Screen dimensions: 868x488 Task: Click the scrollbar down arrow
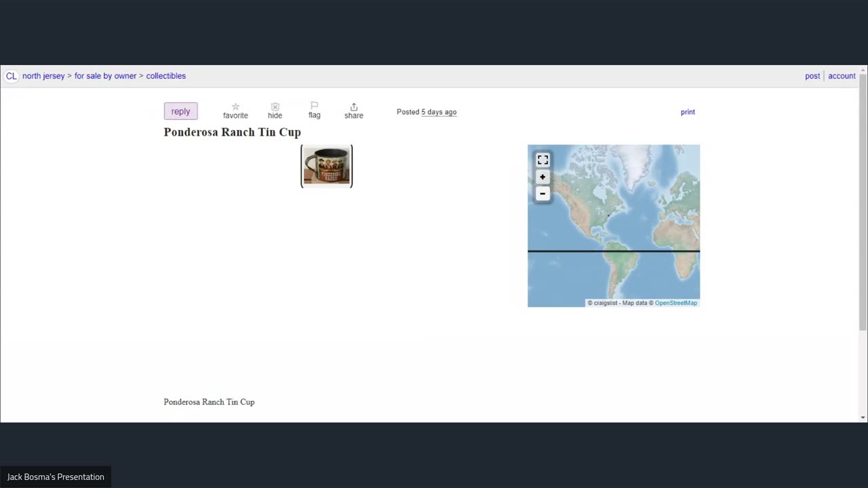863,418
